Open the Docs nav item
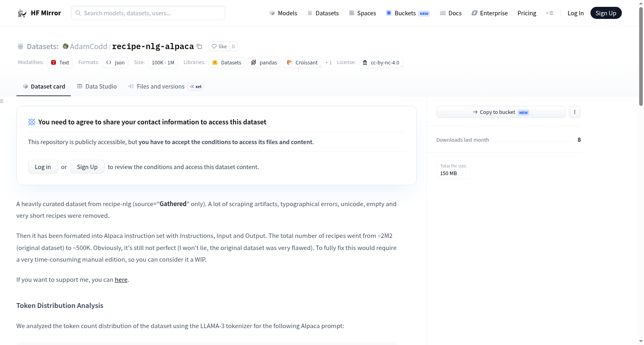 click(451, 13)
